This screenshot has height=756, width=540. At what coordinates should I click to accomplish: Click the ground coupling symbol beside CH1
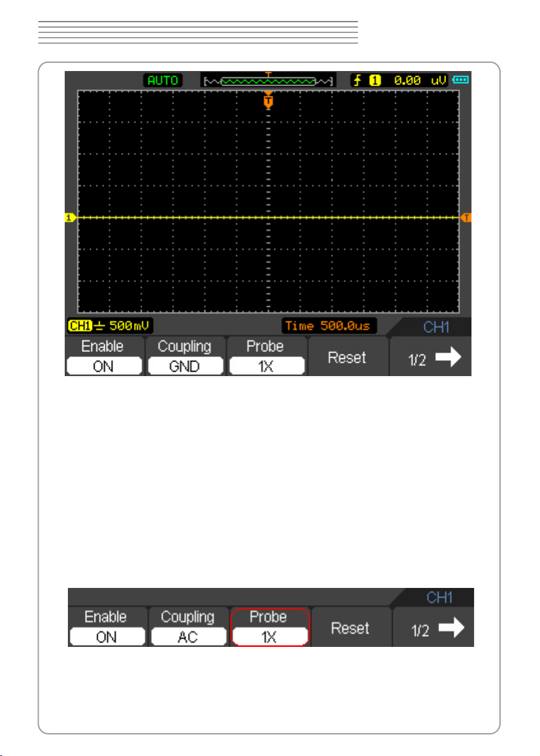click(100, 327)
